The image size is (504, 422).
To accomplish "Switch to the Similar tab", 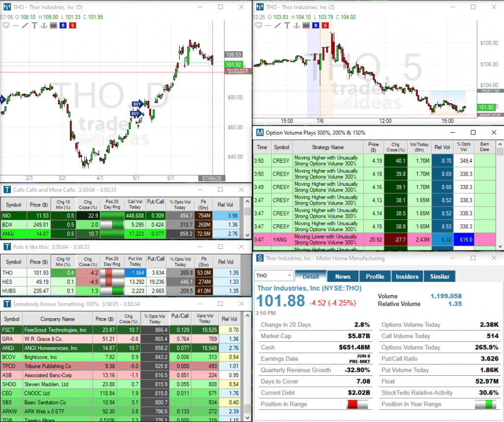I will tap(440, 276).
